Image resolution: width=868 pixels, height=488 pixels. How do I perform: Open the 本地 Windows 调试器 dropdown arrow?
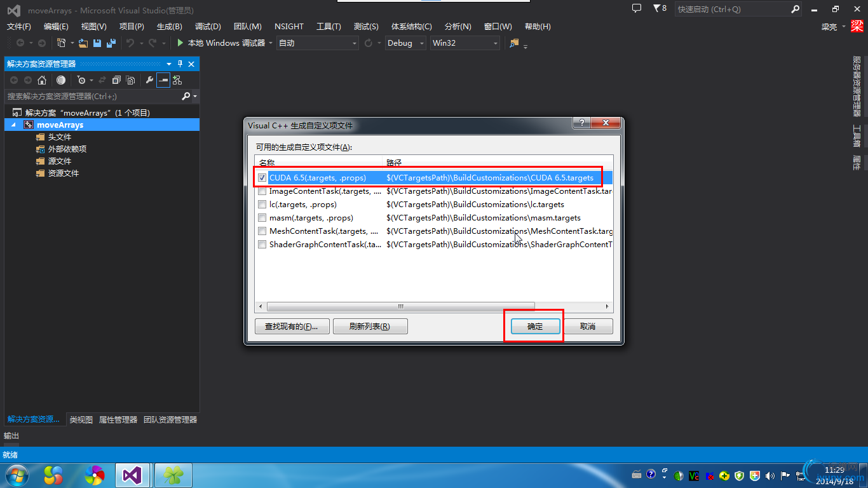click(271, 43)
